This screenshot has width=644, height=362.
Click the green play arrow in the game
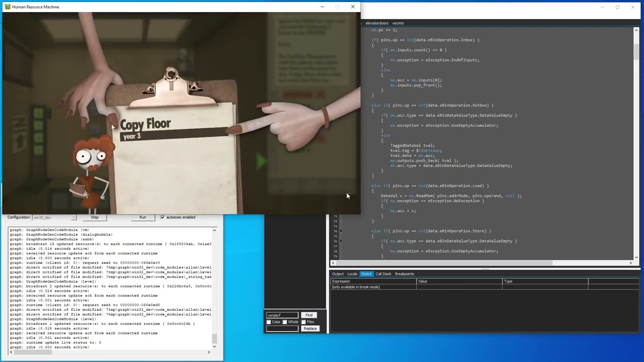tap(262, 161)
